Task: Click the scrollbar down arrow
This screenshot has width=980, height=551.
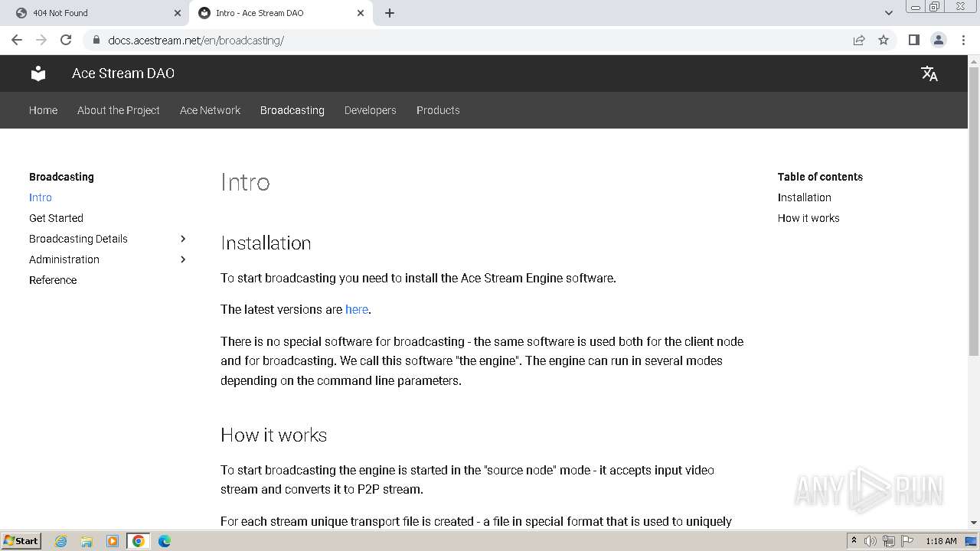Action: tap(974, 523)
